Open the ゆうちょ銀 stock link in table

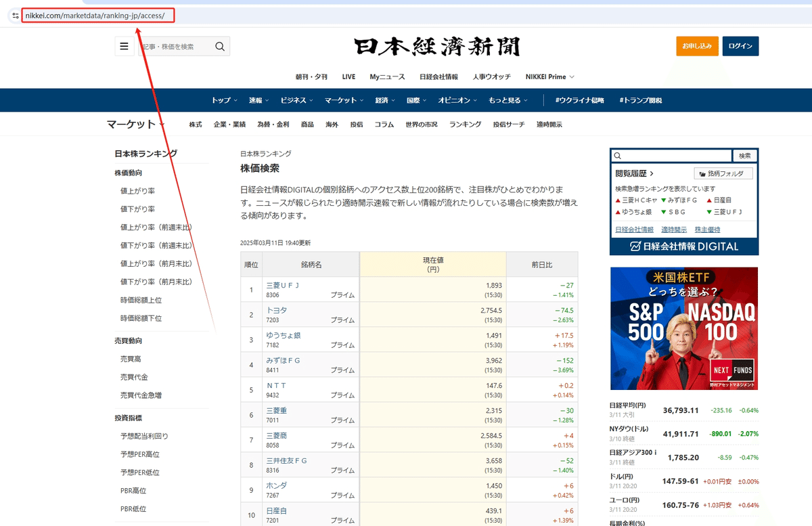coord(284,335)
